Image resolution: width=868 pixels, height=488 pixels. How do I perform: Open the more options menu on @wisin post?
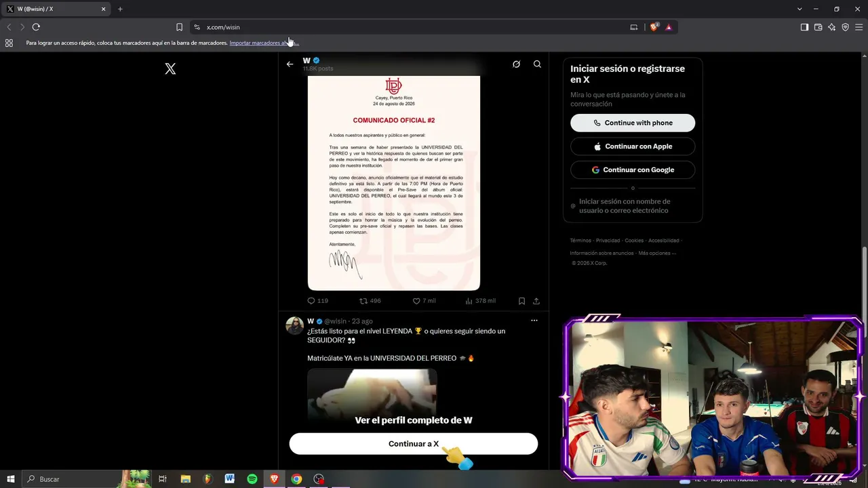point(534,321)
